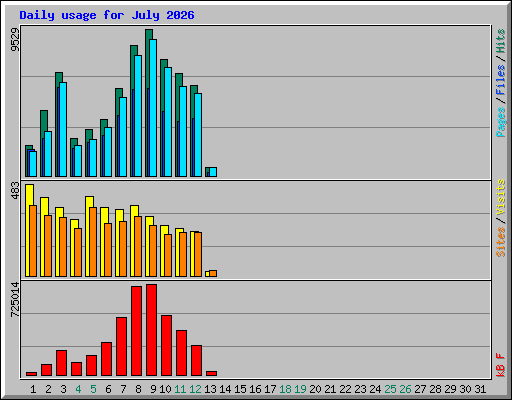This screenshot has height=400, width=512.
Task: Click the red KB bar for day 9
Action: (151, 330)
